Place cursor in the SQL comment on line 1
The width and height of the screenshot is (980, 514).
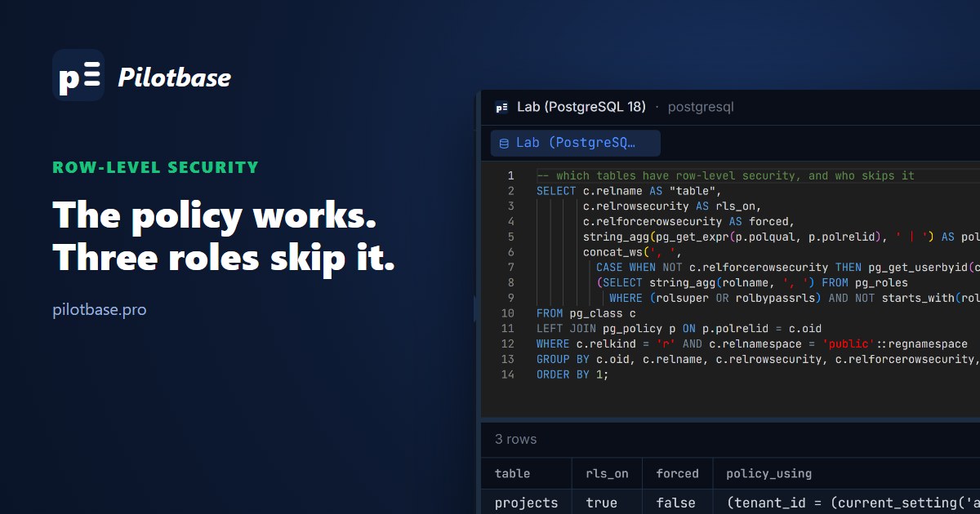(725, 175)
